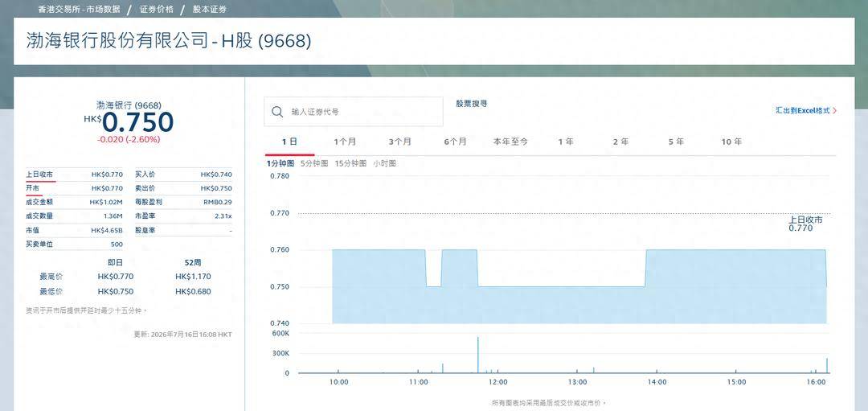Select the 1年 chart range tab
The image size is (868, 411).
click(x=566, y=142)
